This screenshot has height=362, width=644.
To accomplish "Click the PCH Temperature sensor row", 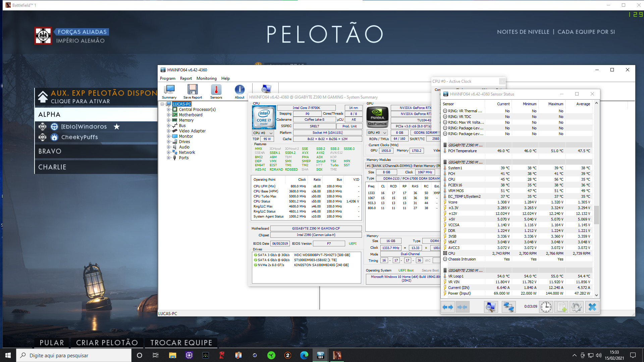I will click(x=517, y=151).
